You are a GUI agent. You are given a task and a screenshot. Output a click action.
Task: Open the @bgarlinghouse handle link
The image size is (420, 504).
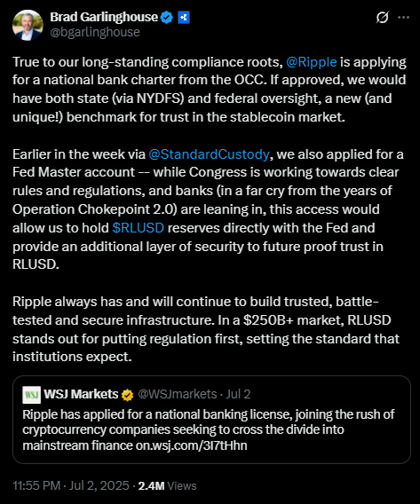tap(95, 32)
